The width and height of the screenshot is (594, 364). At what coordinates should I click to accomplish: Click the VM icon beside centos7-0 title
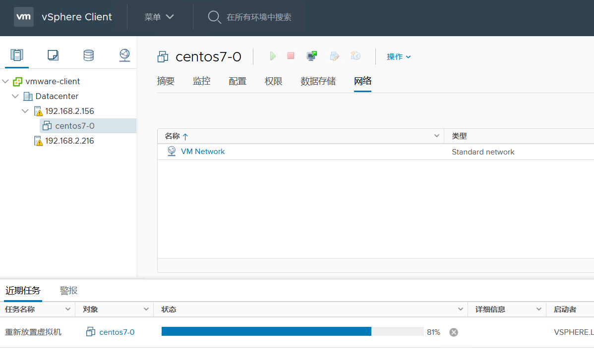tap(163, 57)
